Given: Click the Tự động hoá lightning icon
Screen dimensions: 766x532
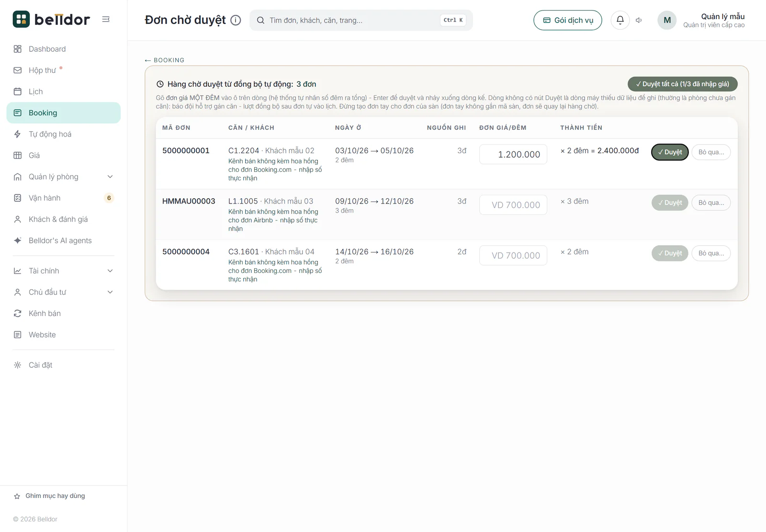Looking at the screenshot, I should point(18,134).
